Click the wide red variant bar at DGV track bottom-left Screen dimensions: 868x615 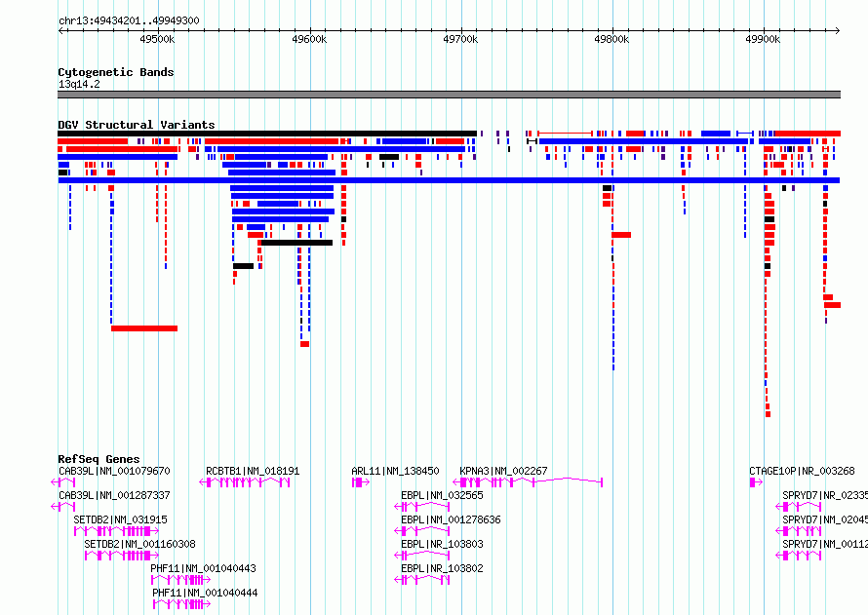click(x=144, y=328)
